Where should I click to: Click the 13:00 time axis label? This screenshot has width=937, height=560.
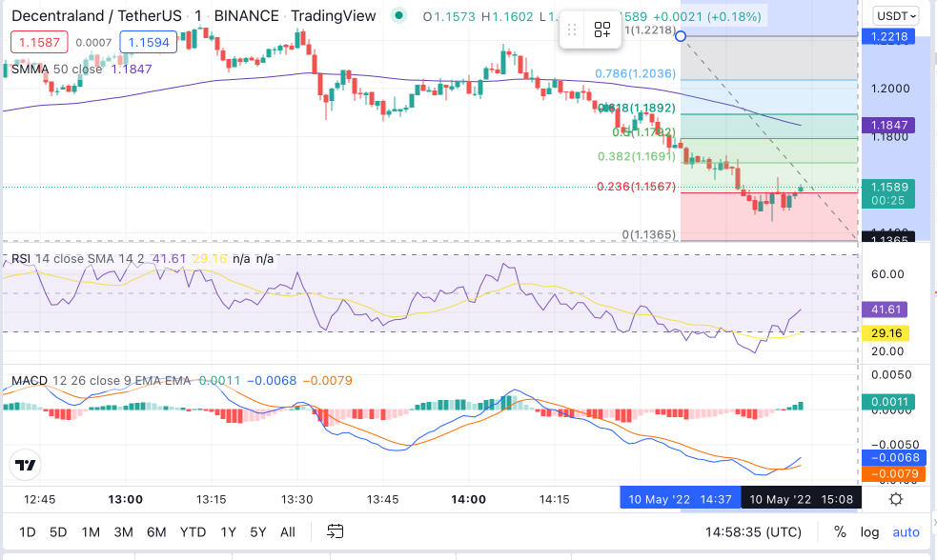point(126,499)
